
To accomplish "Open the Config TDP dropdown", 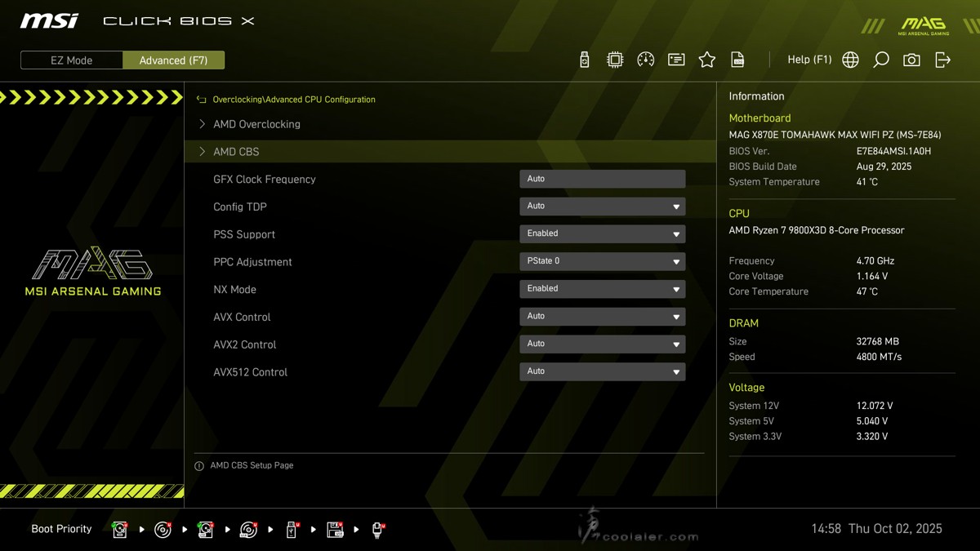I will (602, 207).
